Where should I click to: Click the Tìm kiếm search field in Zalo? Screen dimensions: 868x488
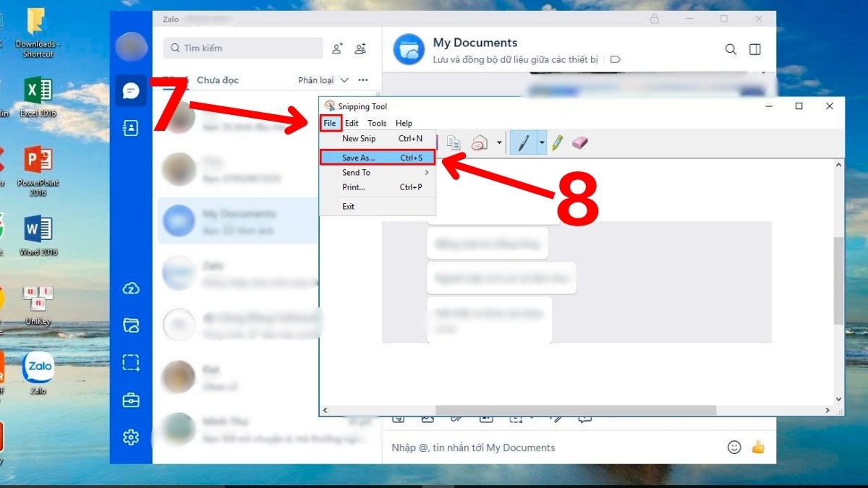click(x=242, y=48)
